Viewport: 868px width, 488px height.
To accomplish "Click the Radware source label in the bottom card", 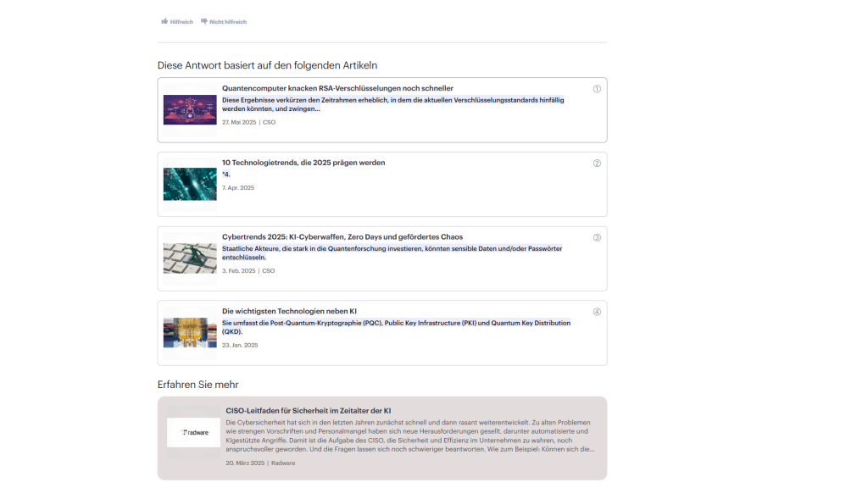I will 283,463.
